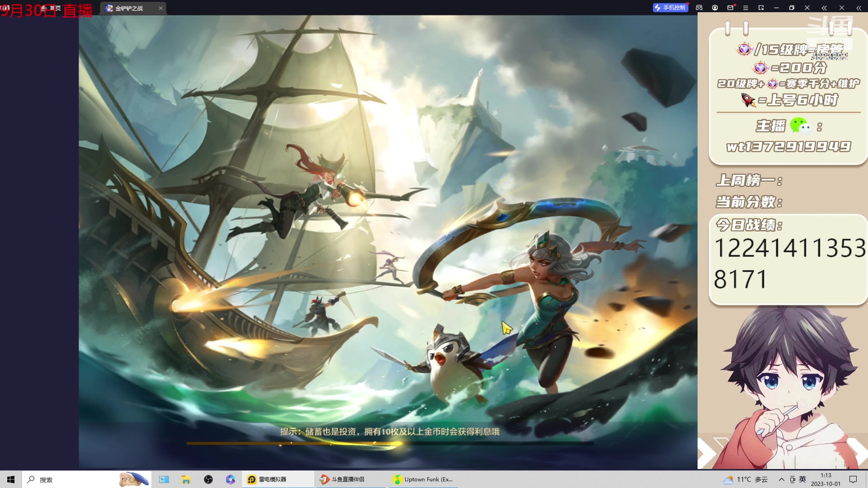Click the gem icon beside =200分
The height and width of the screenshot is (488, 868).
(x=760, y=68)
